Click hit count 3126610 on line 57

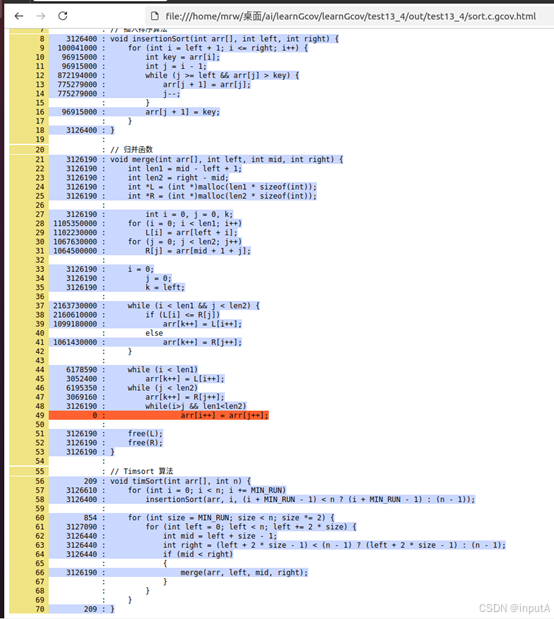[x=82, y=490]
